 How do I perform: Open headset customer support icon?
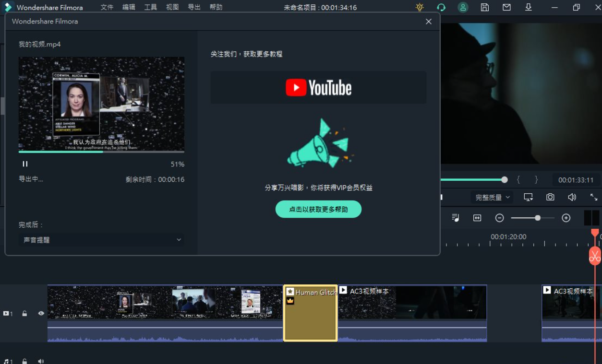coord(441,7)
